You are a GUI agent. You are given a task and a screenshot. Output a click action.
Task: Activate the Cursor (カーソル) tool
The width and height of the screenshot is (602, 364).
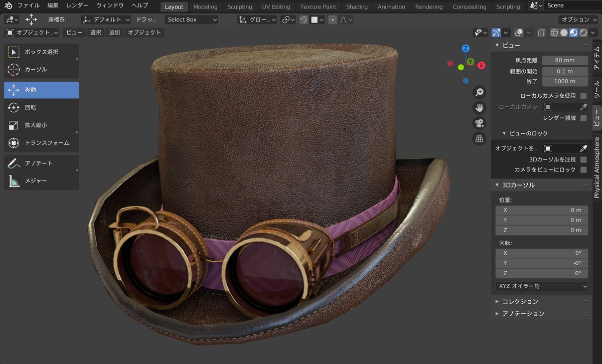point(42,70)
